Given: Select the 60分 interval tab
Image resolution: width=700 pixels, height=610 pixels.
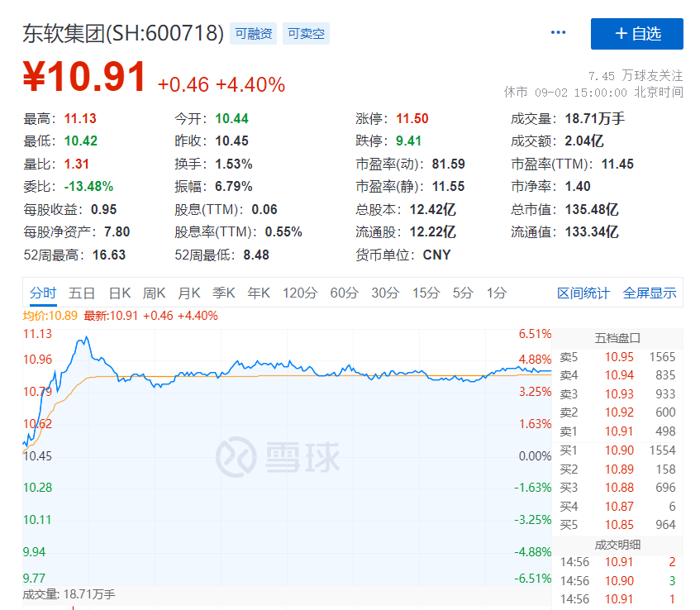Looking at the screenshot, I should (x=344, y=293).
